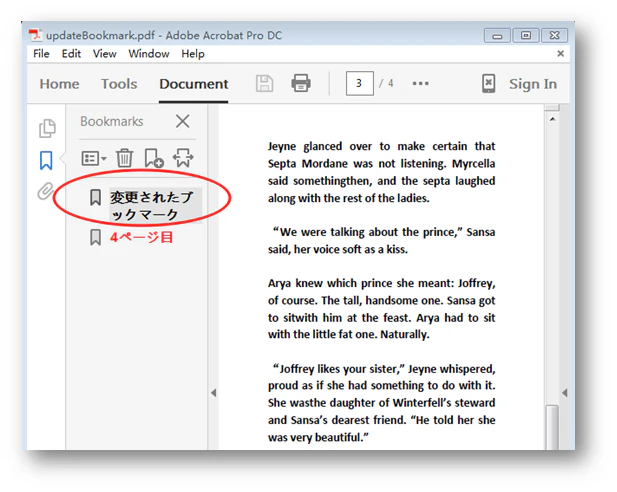The width and height of the screenshot is (617, 492).
Task: Click the Print icon
Action: pyautogui.click(x=301, y=83)
